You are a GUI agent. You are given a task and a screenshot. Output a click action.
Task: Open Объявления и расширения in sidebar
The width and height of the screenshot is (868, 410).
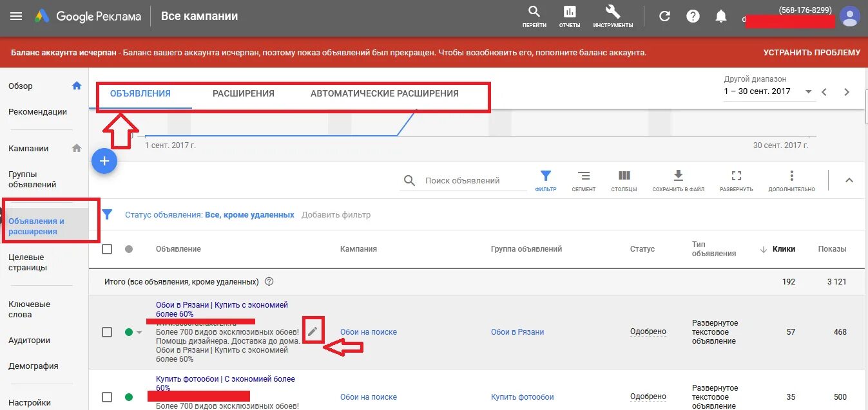tap(36, 226)
